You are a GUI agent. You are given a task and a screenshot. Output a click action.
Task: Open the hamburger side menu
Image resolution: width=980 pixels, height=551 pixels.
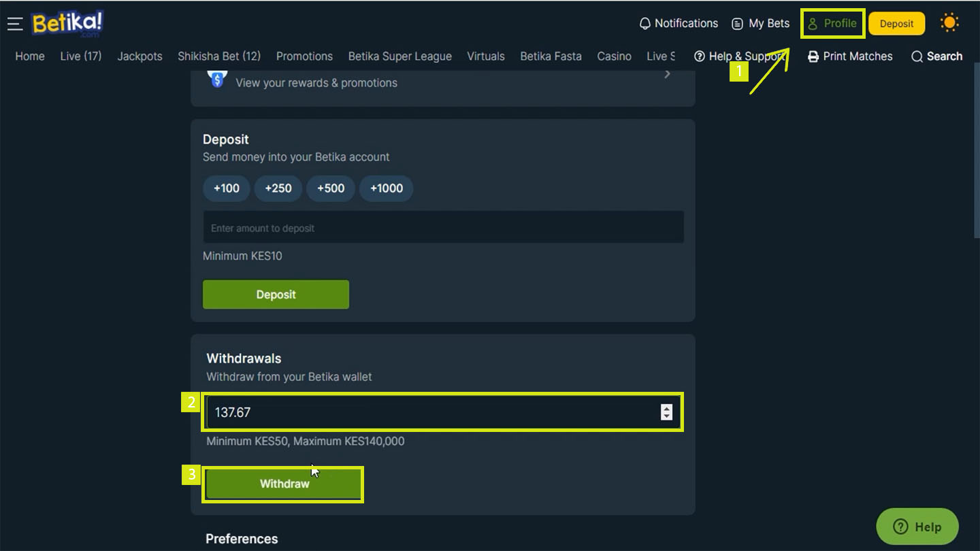[15, 24]
